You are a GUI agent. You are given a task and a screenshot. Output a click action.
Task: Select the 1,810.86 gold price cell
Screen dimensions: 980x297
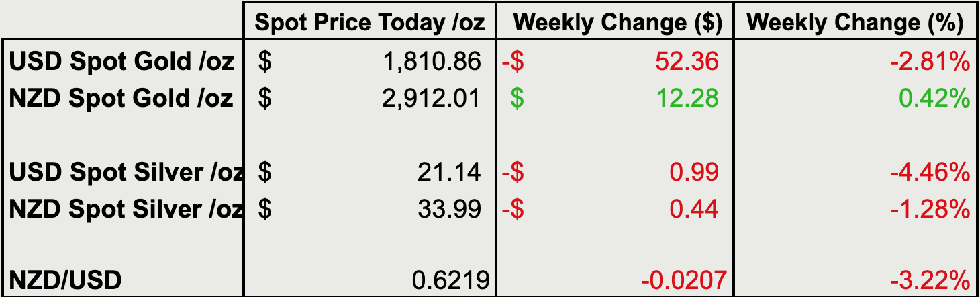[432, 62]
